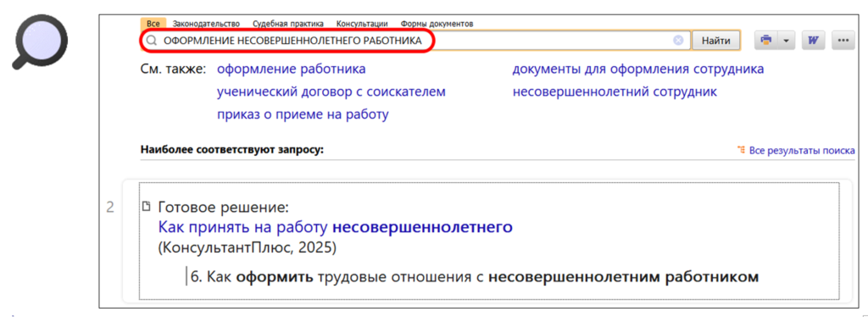Click the Найти button

point(716,41)
